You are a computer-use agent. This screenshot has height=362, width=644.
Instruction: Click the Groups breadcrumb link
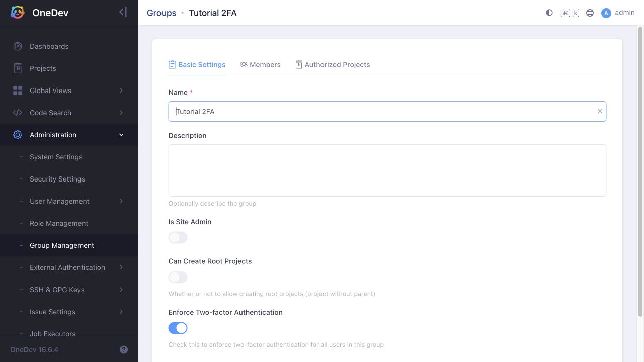pyautogui.click(x=162, y=13)
